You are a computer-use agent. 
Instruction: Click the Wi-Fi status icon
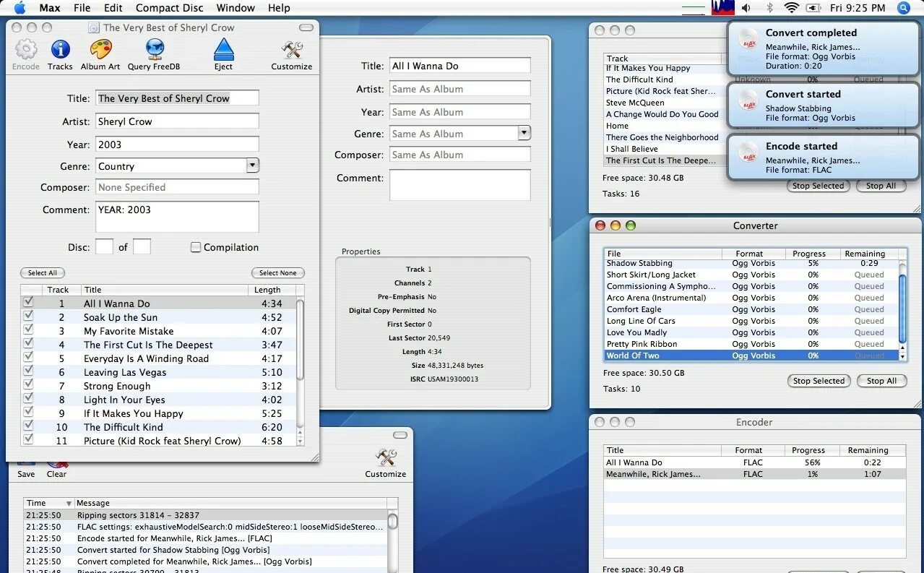click(791, 8)
